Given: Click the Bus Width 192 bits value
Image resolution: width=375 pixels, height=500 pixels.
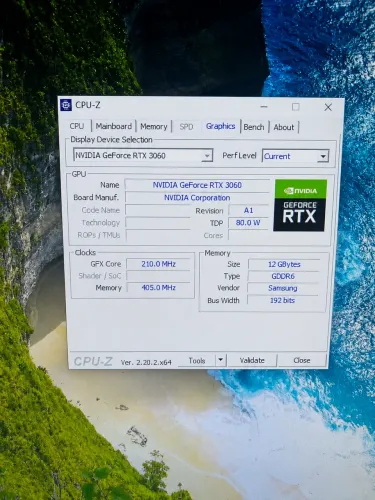Looking at the screenshot, I should (x=282, y=300).
